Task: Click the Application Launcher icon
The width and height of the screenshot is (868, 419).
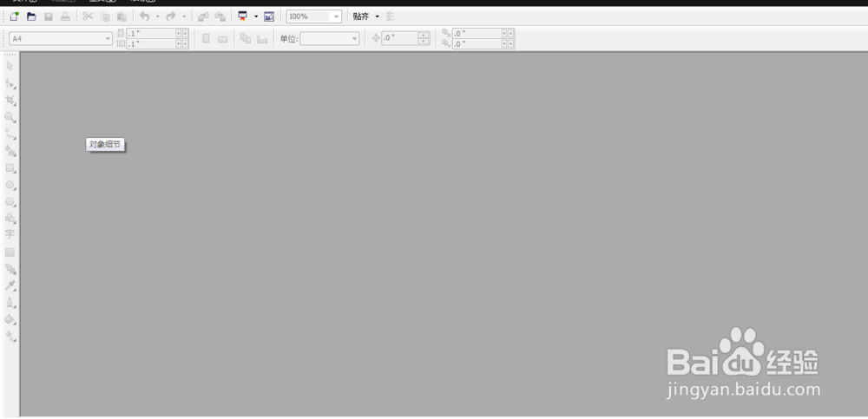Action: 243,16
